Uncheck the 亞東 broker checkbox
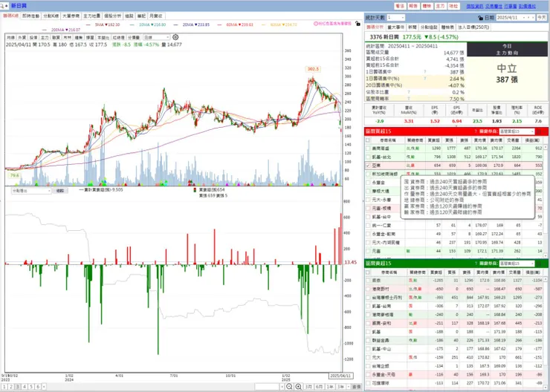550x392 pixels. pos(368,166)
